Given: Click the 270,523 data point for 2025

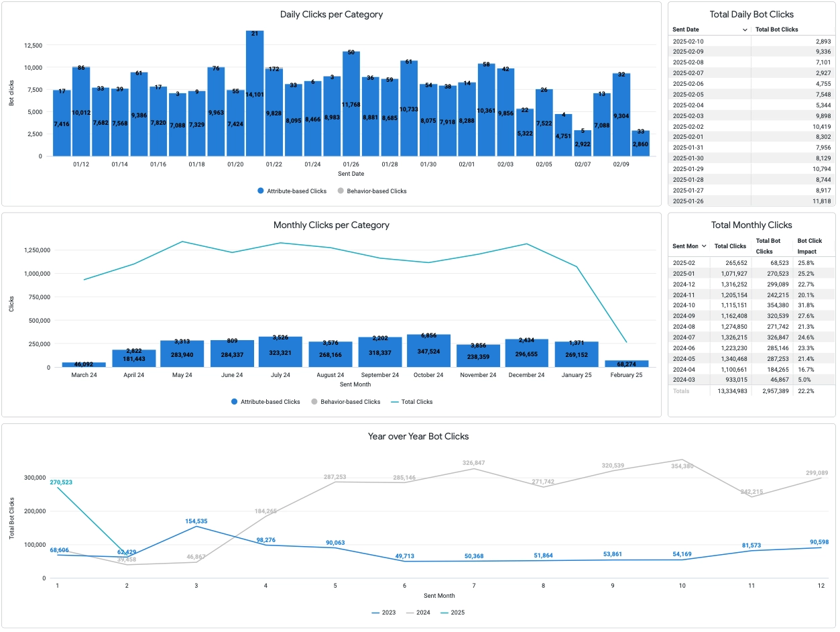Looking at the screenshot, I should point(58,487).
